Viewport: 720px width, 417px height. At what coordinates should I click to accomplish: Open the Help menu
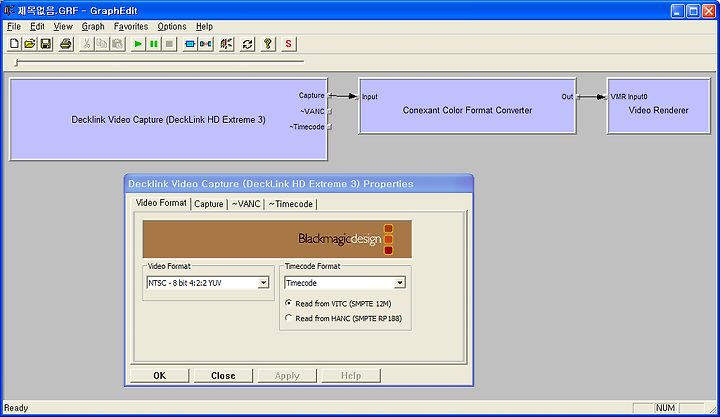(204, 27)
